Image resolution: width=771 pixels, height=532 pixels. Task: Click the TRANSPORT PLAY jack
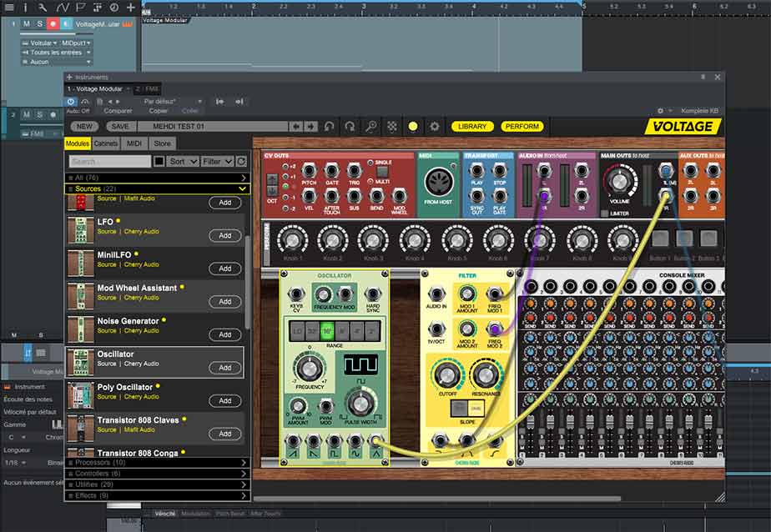click(476, 171)
